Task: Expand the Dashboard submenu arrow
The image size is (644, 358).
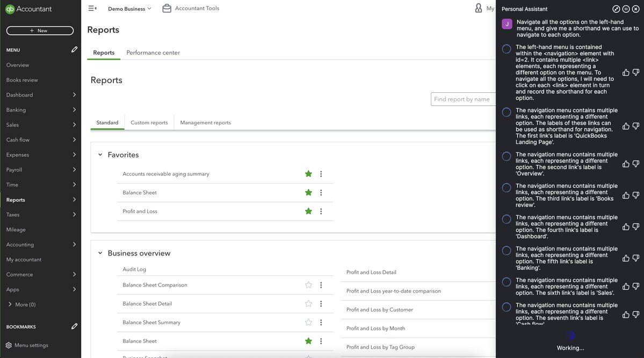Action: (x=74, y=95)
